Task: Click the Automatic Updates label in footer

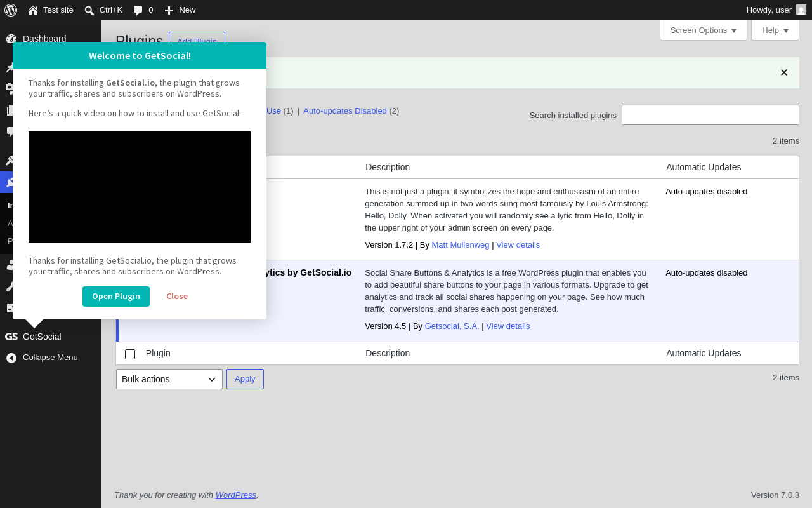Action: point(704,353)
